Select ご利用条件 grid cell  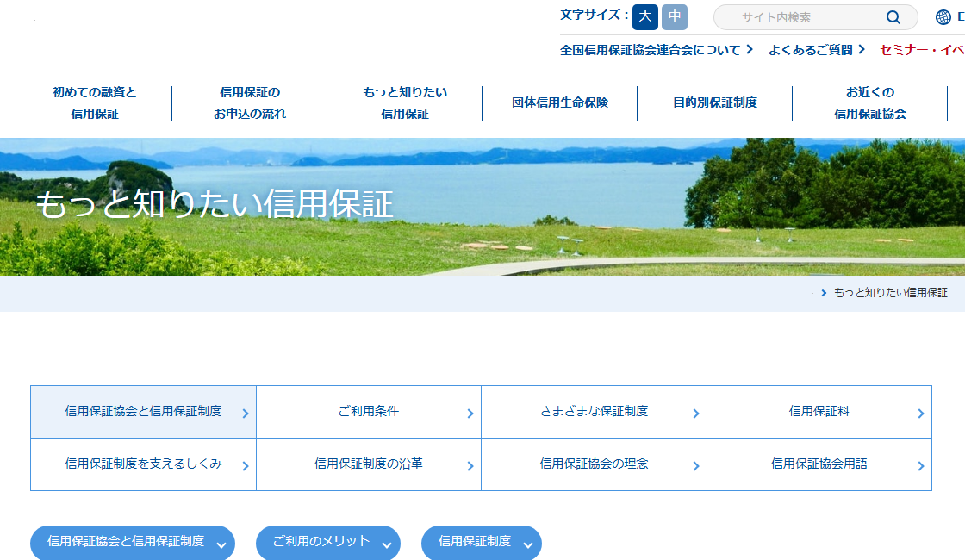tap(369, 412)
